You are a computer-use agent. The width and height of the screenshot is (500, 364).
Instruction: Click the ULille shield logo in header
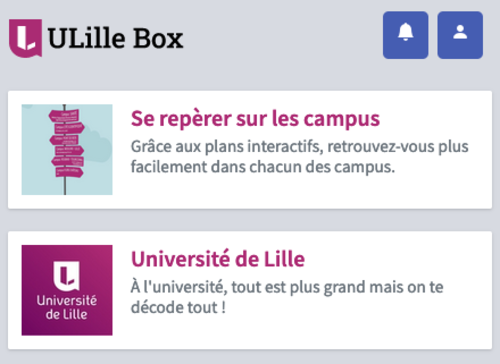25,38
